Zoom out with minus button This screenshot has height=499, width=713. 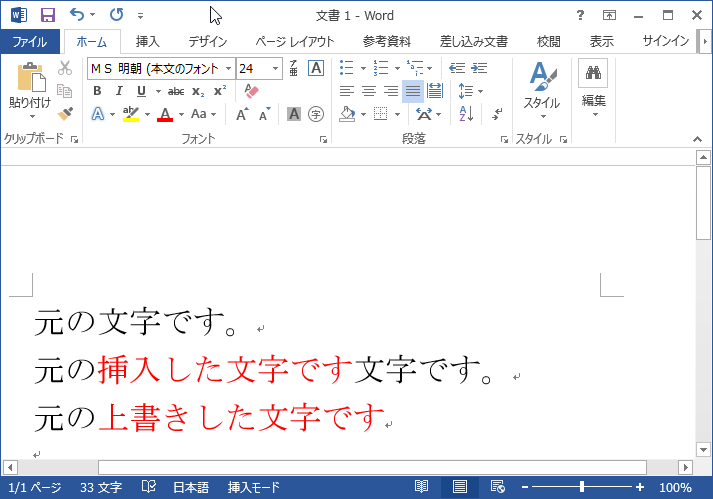(x=525, y=487)
